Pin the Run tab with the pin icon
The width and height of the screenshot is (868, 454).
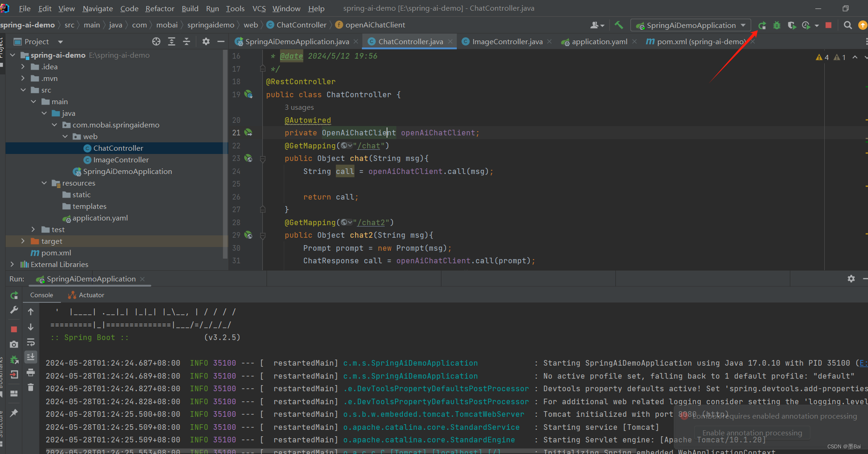pos(14,413)
